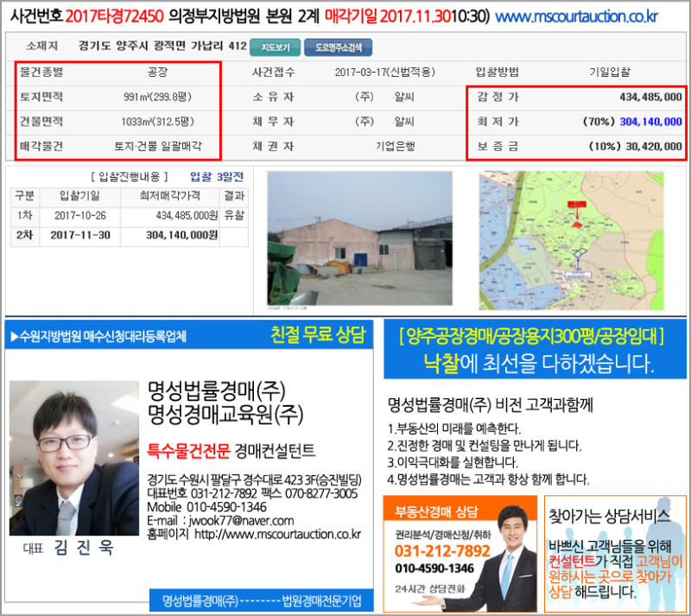Click 24시간 상담전화 label
The width and height of the screenshot is (691, 616).
pos(429,589)
